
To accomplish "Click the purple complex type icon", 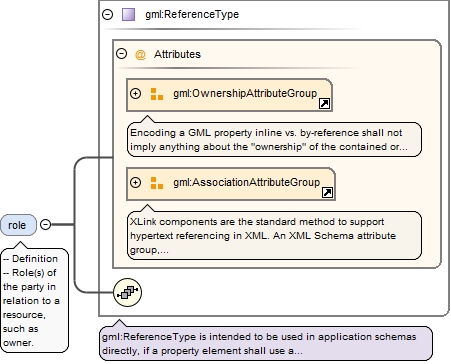I will coord(128,15).
